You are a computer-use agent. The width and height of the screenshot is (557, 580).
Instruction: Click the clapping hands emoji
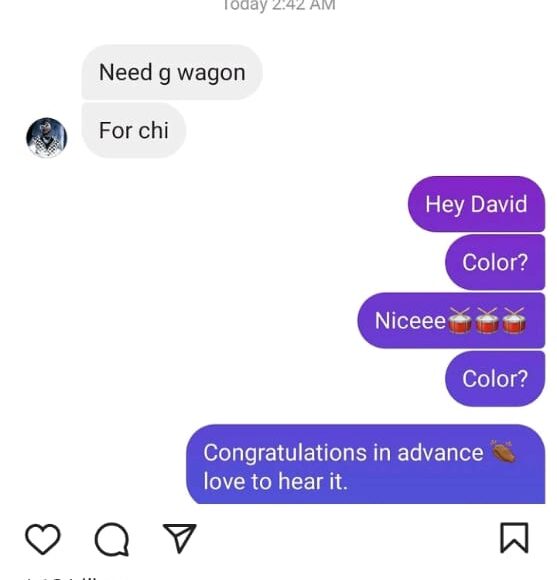tap(502, 451)
